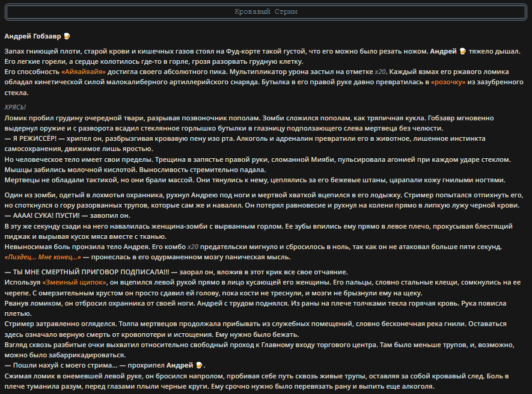532x394 pixels.
Task: Click the sentence starting «Ломик пробил грудину»
Action: point(132,118)
